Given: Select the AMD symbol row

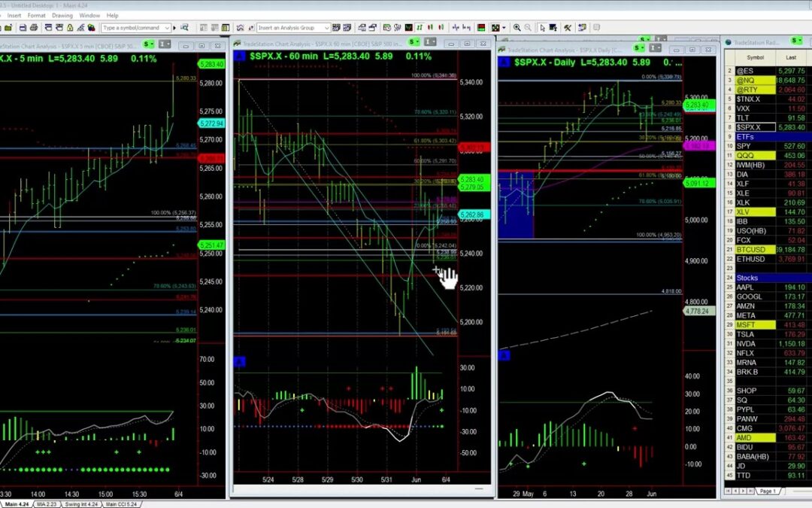Looking at the screenshot, I should (768, 437).
